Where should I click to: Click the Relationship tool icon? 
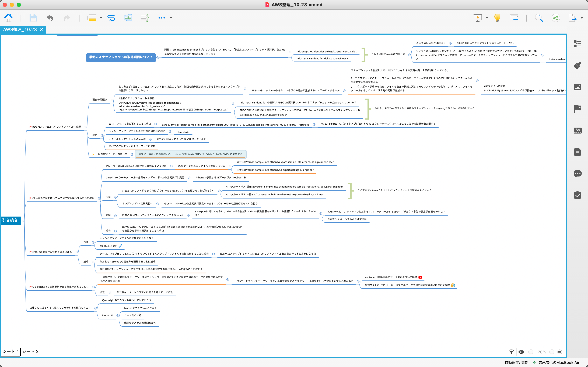111,18
